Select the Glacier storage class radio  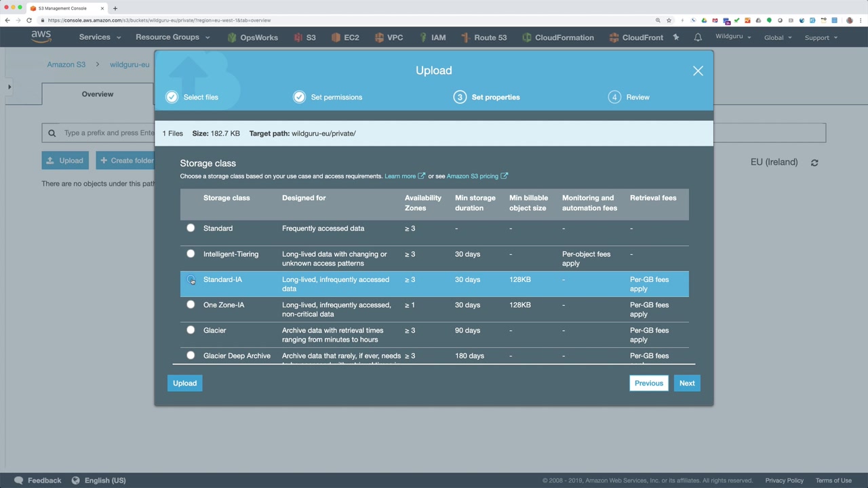click(x=191, y=330)
